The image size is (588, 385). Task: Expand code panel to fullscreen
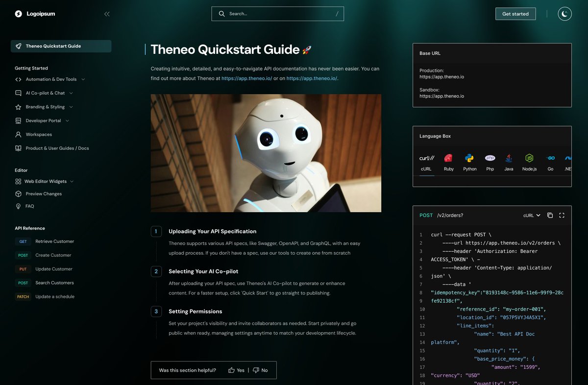click(x=562, y=216)
